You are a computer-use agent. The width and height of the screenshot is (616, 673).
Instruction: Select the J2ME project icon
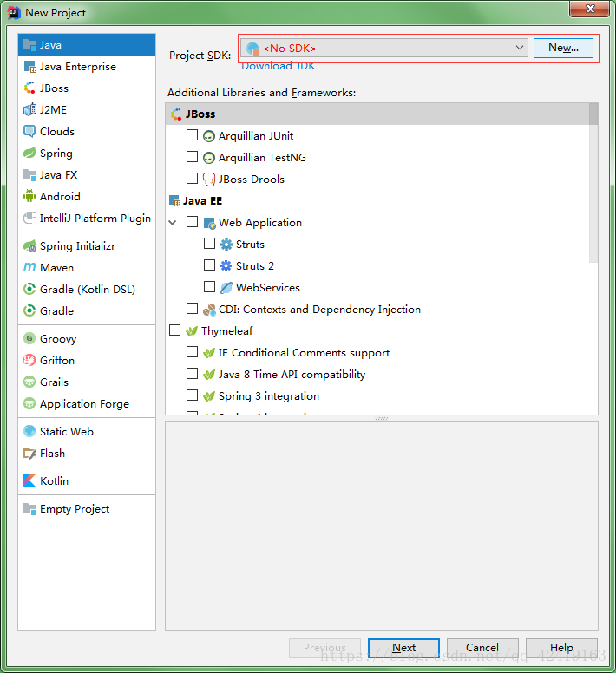click(x=29, y=110)
